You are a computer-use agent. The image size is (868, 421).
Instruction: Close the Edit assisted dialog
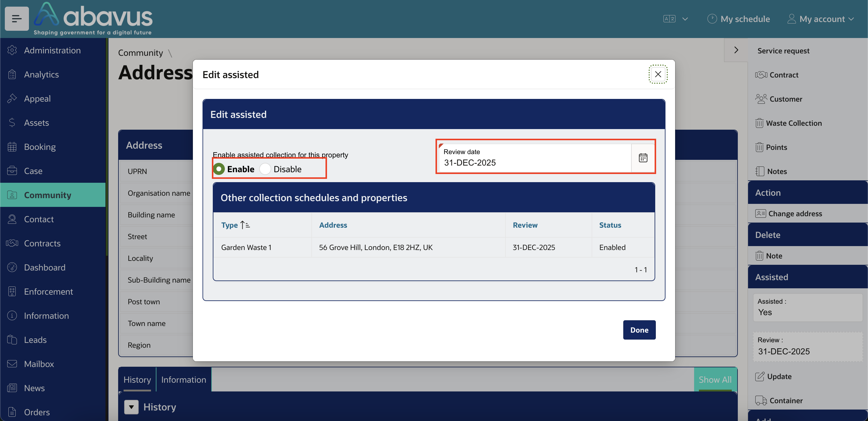click(x=658, y=74)
